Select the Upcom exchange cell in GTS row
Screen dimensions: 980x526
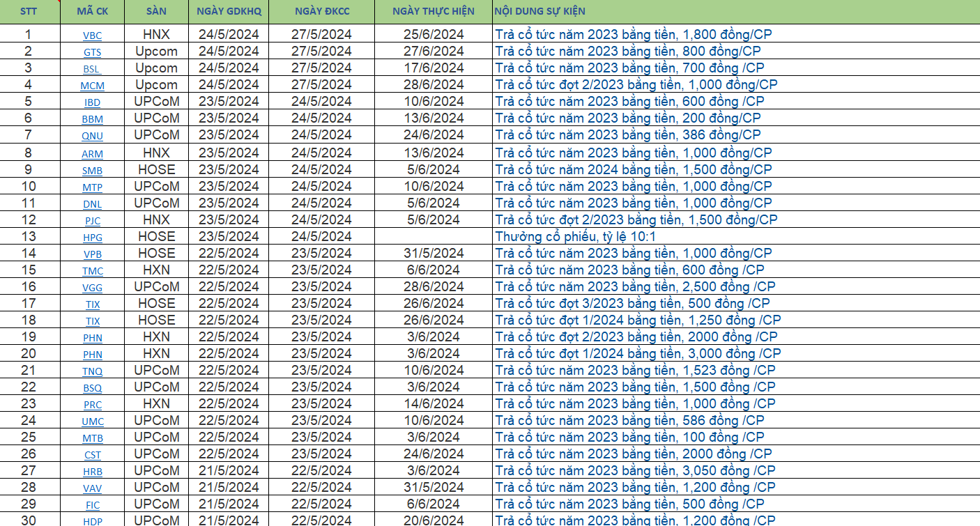click(156, 52)
